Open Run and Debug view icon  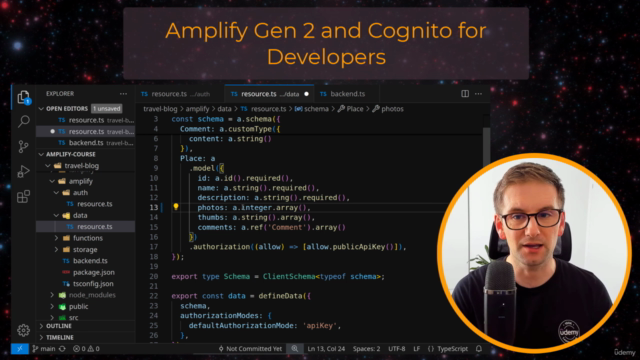click(23, 171)
